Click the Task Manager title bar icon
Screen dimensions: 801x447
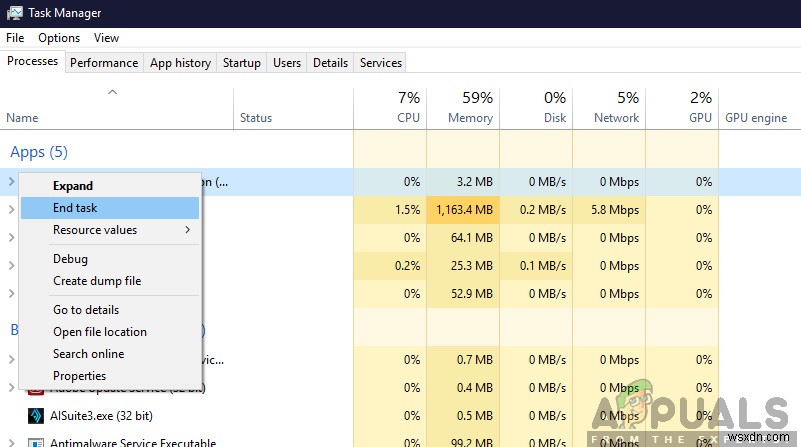(14, 13)
